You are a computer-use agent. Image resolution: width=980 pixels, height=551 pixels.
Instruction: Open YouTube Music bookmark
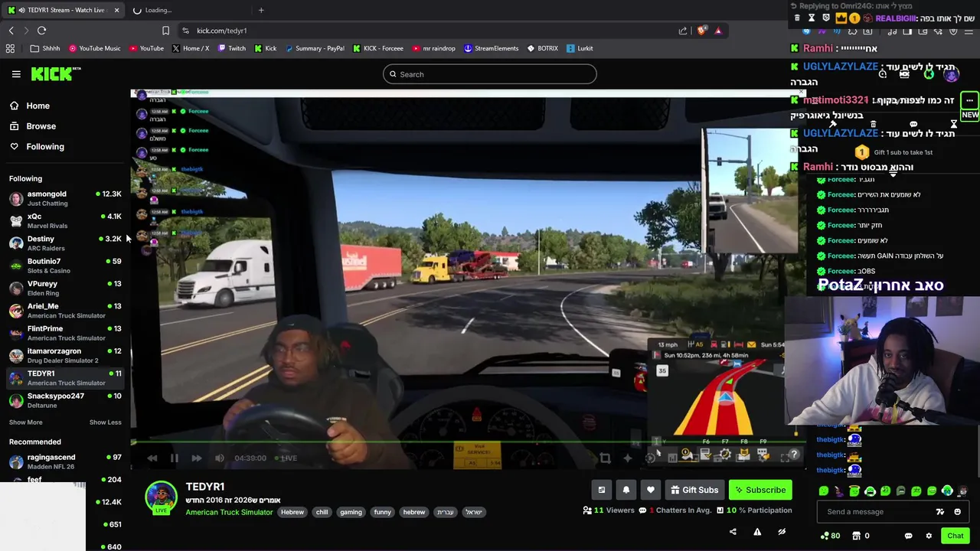[94, 48]
